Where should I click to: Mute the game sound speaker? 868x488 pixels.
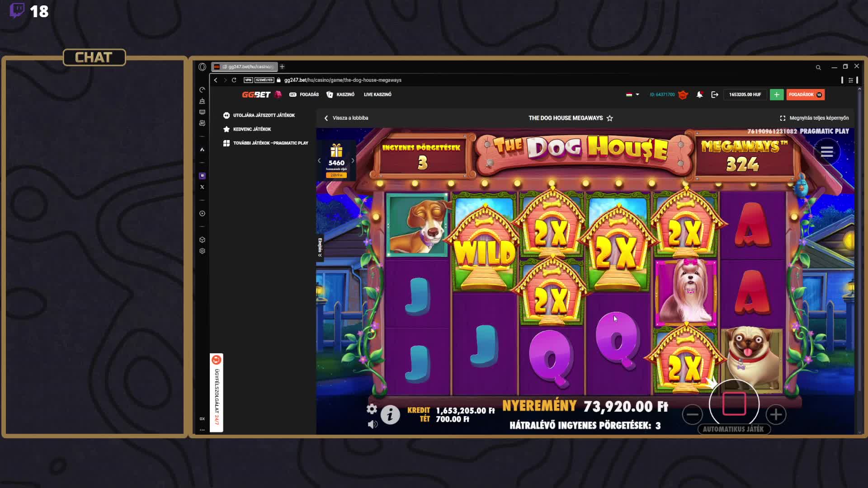click(373, 424)
